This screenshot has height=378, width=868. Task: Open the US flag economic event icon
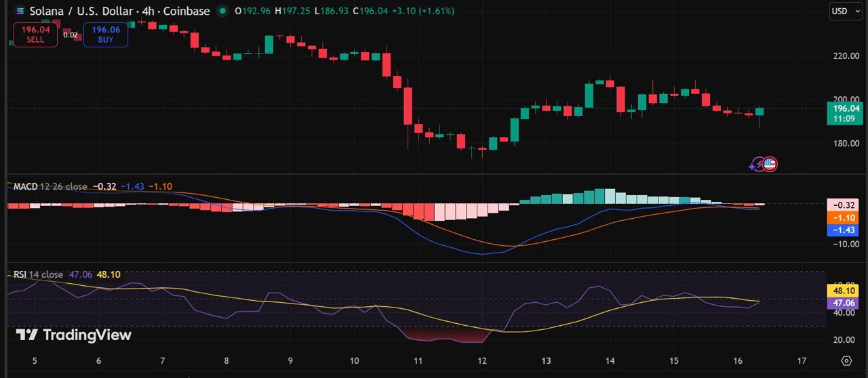click(x=770, y=164)
